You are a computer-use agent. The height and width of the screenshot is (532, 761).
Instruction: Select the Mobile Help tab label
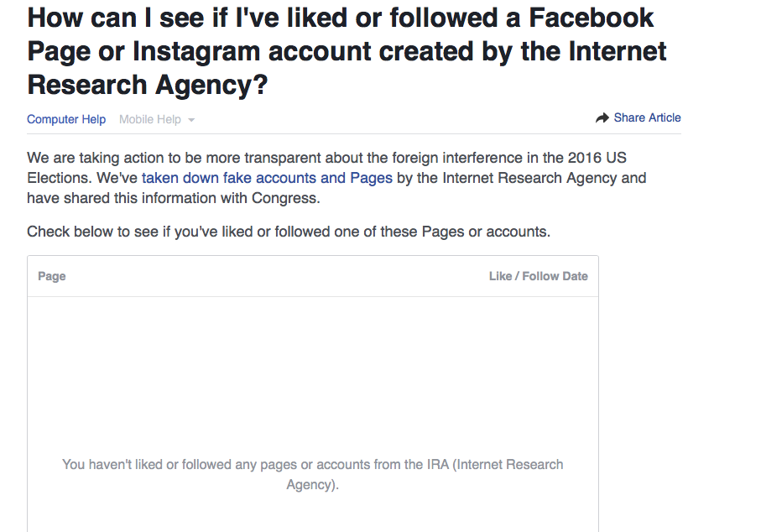pos(149,119)
